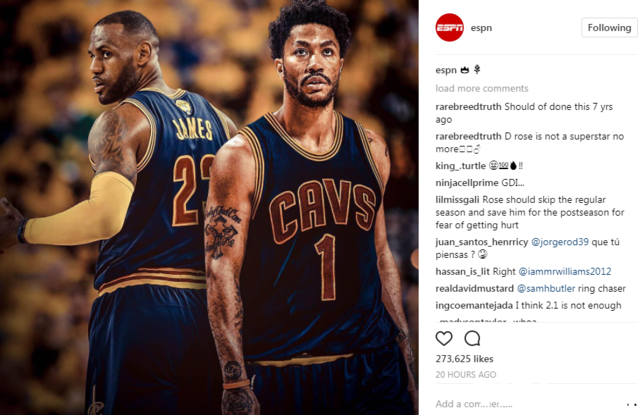640x415 pixels.
Task: Open juan_santos_henrricy's profile
Action: point(482,242)
